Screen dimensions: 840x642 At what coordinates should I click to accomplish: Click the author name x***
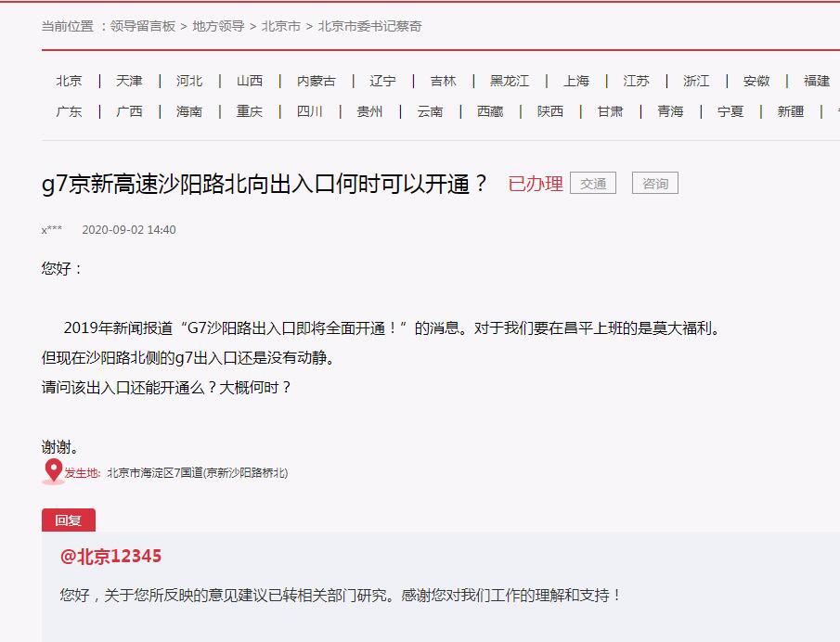(52, 230)
